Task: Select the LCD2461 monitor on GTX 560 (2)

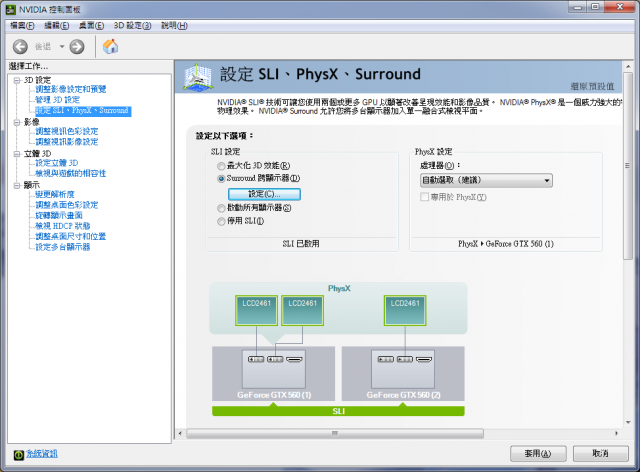Action: pos(405,310)
